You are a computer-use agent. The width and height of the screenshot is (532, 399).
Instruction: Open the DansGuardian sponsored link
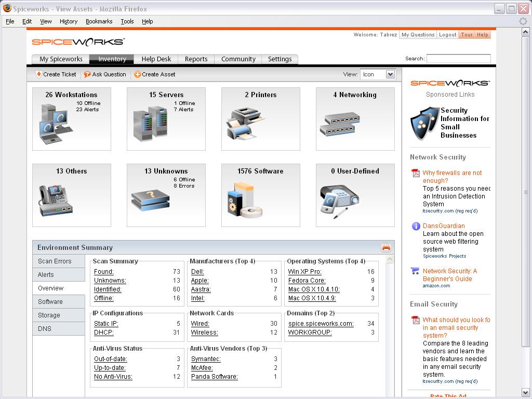444,226
